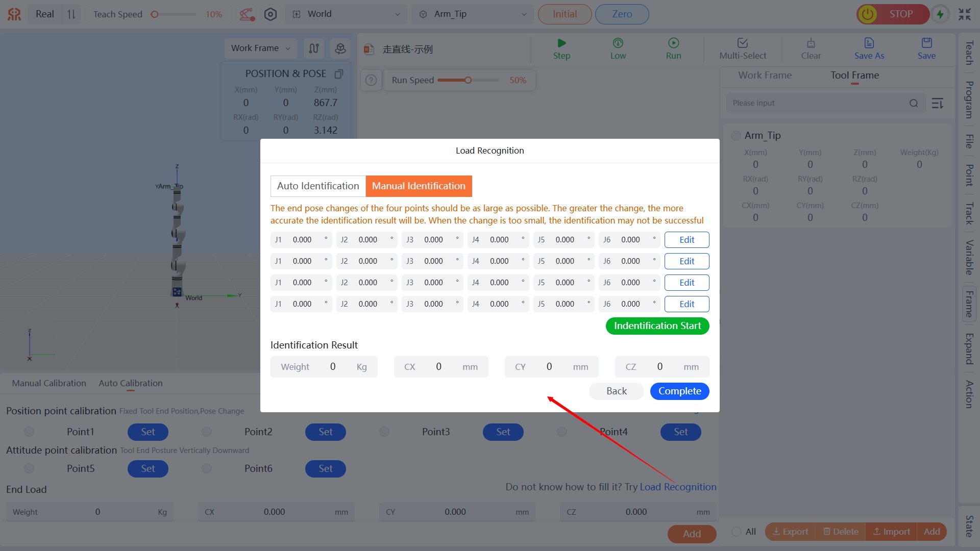Open the World coordinate dropdown

(x=346, y=14)
